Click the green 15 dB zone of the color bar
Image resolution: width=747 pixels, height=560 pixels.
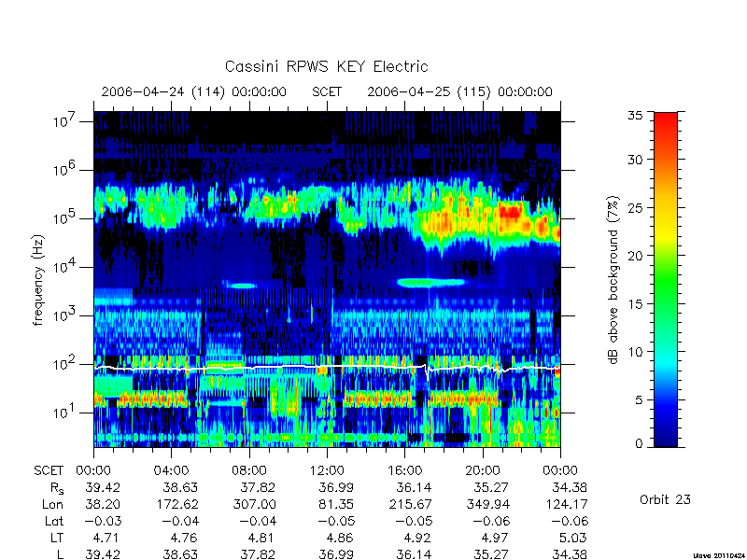click(x=666, y=304)
